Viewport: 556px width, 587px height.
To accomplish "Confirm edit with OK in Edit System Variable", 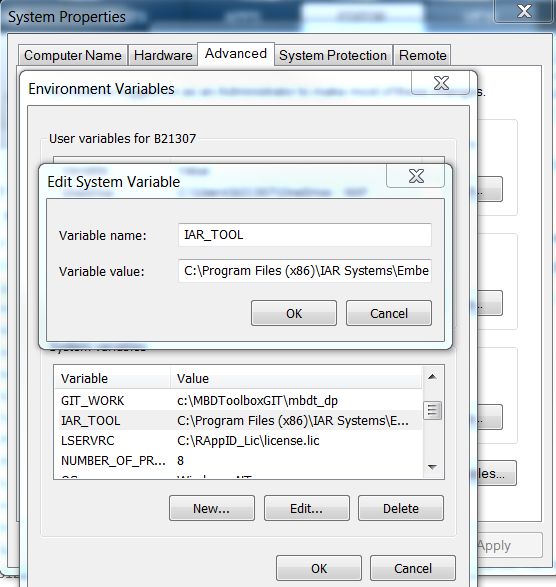I will tap(294, 313).
